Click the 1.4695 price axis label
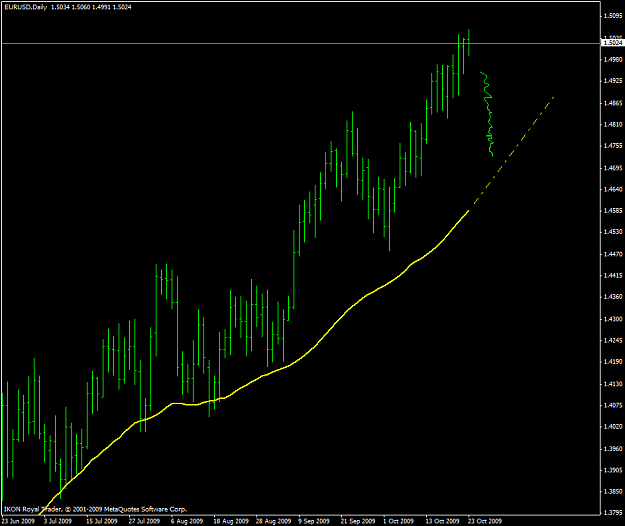The image size is (625, 526). [x=613, y=168]
